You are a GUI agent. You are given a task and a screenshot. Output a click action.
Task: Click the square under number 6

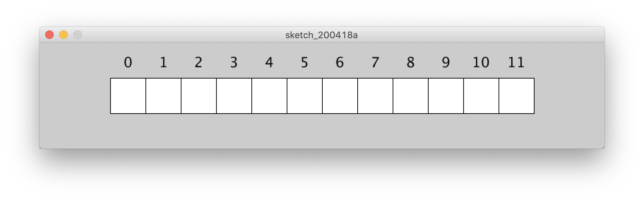pos(340,96)
